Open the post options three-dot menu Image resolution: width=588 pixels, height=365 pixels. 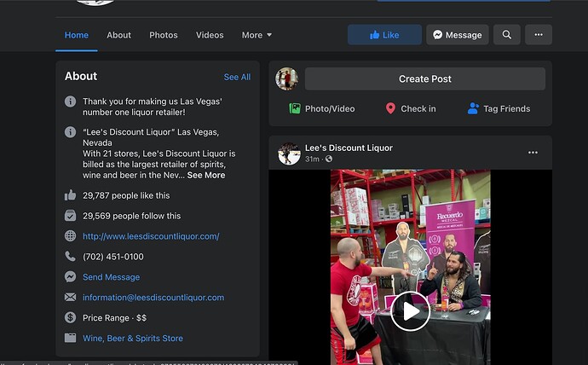pos(533,153)
